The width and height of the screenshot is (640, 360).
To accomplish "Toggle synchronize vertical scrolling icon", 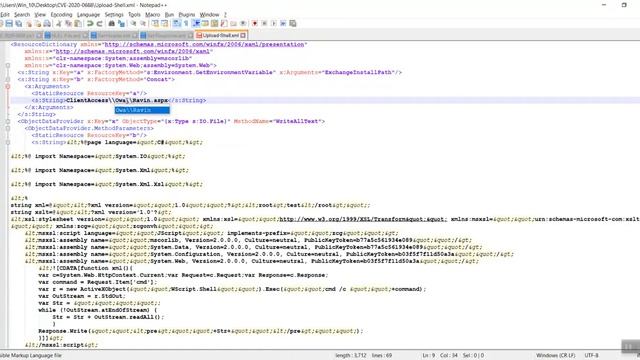I will pyautogui.click(x=155, y=24).
